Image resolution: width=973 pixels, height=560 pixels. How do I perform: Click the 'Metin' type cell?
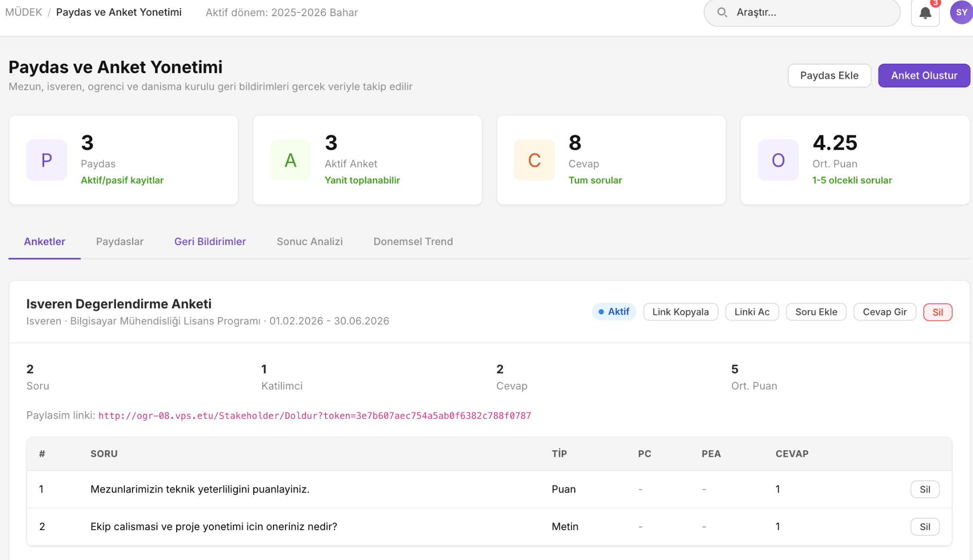coord(565,527)
